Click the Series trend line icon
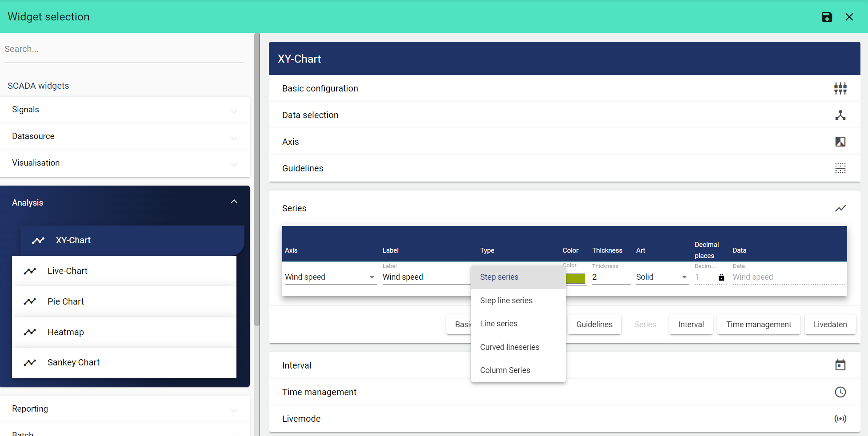This screenshot has height=436, width=868. point(840,208)
